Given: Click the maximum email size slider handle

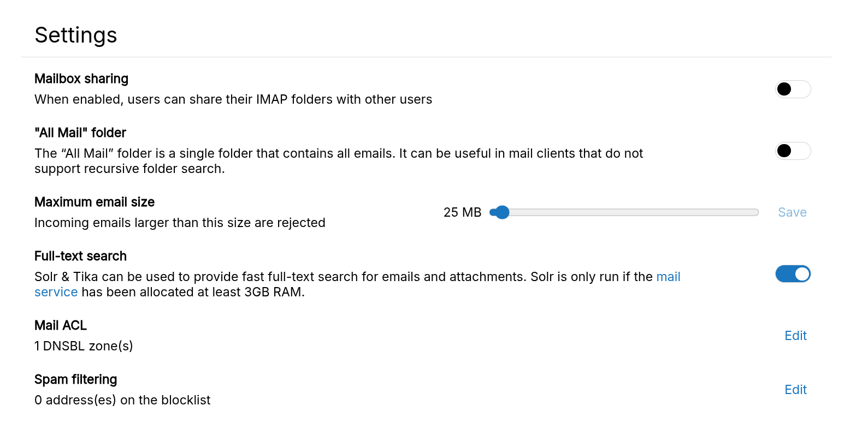Looking at the screenshot, I should coord(502,212).
